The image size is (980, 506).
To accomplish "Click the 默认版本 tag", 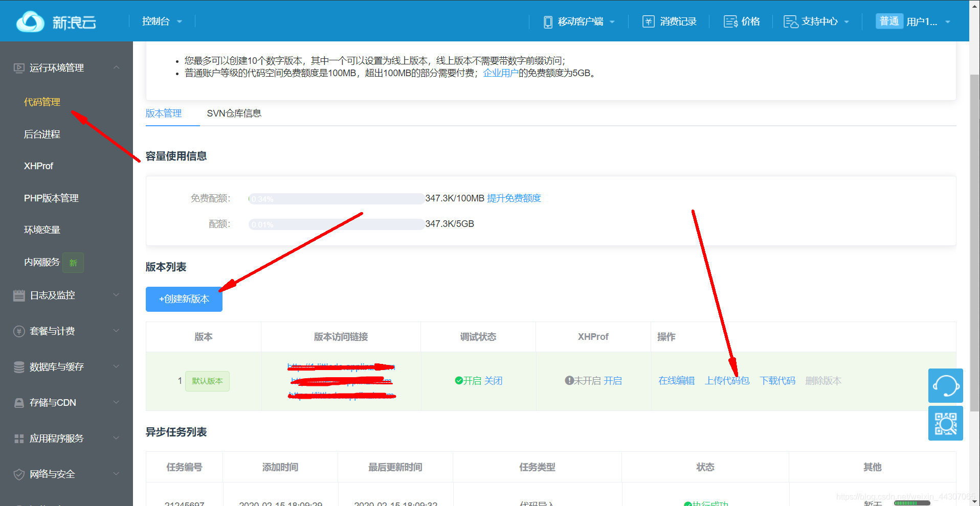I will point(207,381).
